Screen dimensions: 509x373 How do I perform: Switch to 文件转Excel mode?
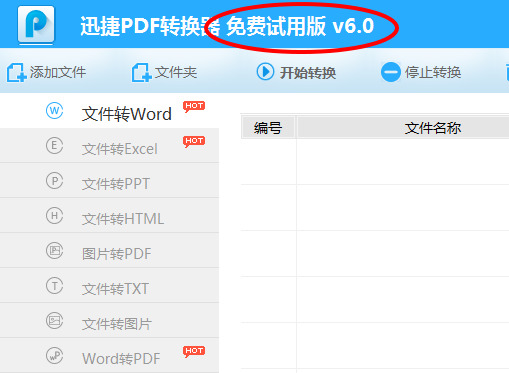point(109,146)
